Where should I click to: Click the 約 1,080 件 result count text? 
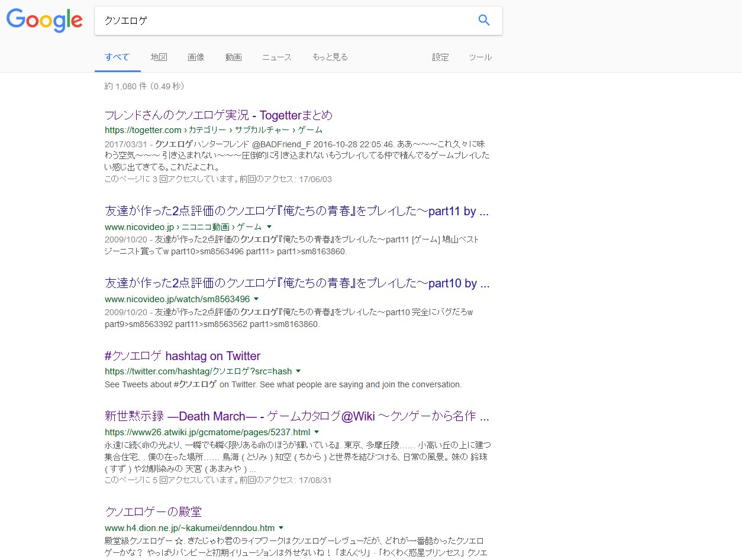click(x=145, y=86)
